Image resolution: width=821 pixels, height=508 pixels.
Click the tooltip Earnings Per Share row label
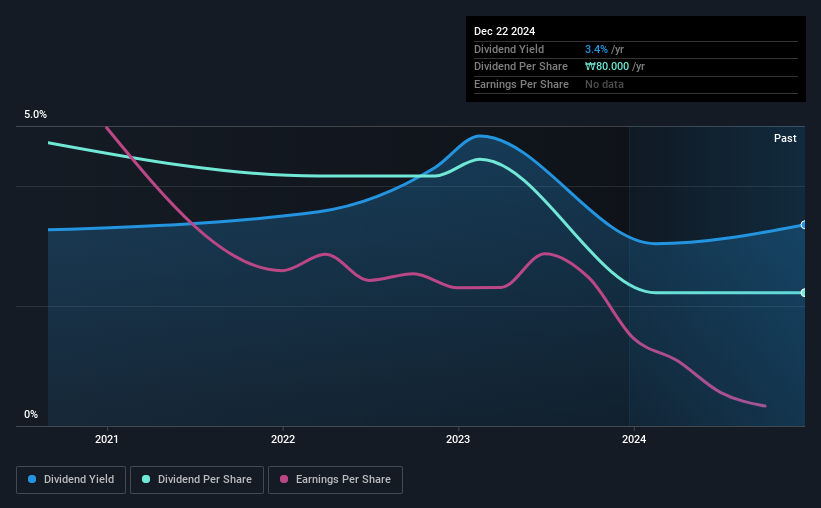coord(521,84)
